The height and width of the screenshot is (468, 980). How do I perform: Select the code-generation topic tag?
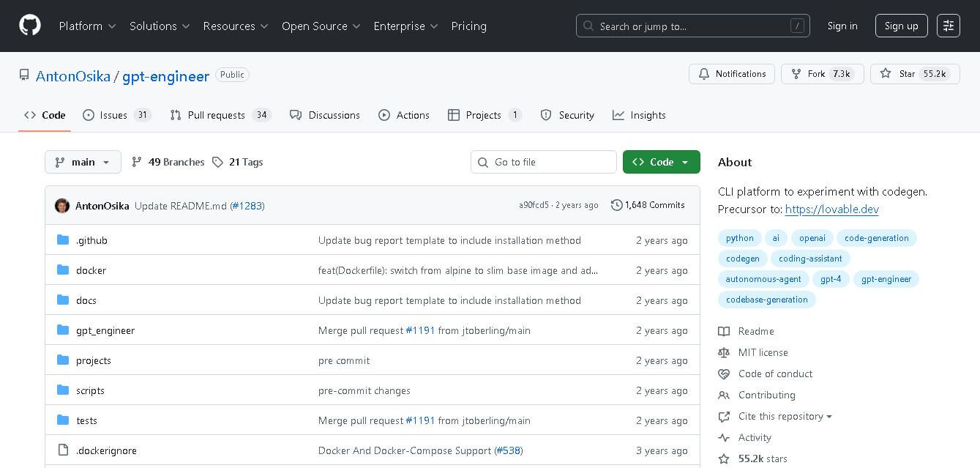pos(876,238)
